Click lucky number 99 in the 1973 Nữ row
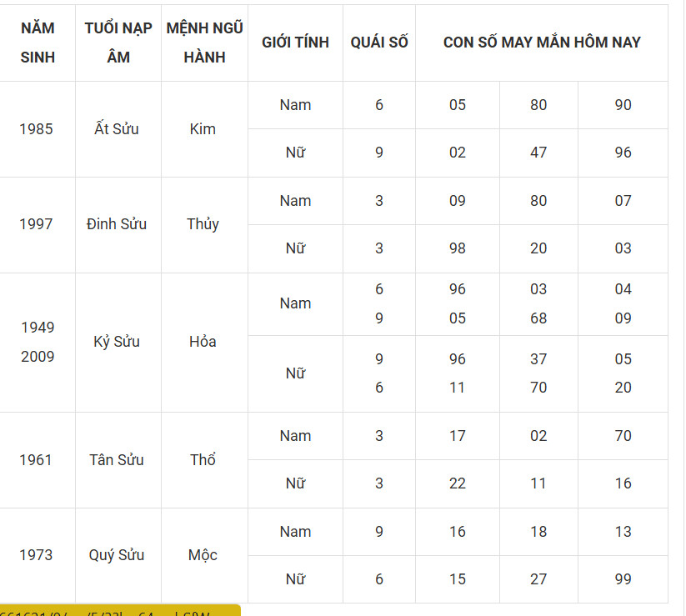686x616 pixels. tap(623, 579)
